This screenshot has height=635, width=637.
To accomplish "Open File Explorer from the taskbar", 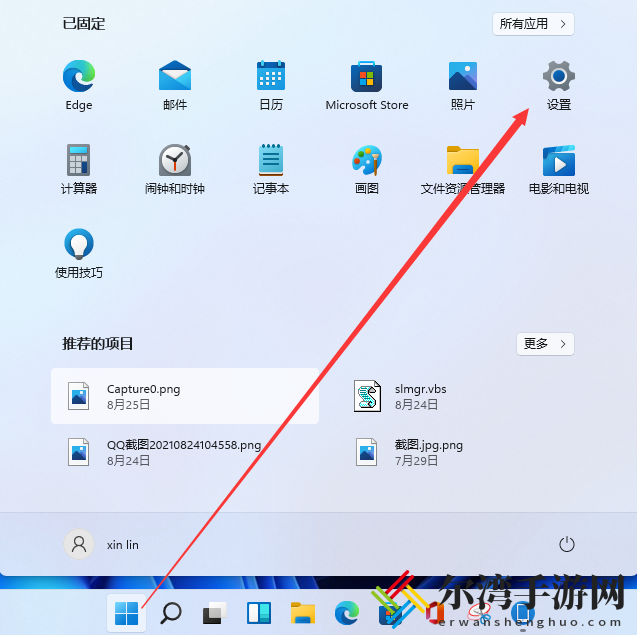I will 303,613.
